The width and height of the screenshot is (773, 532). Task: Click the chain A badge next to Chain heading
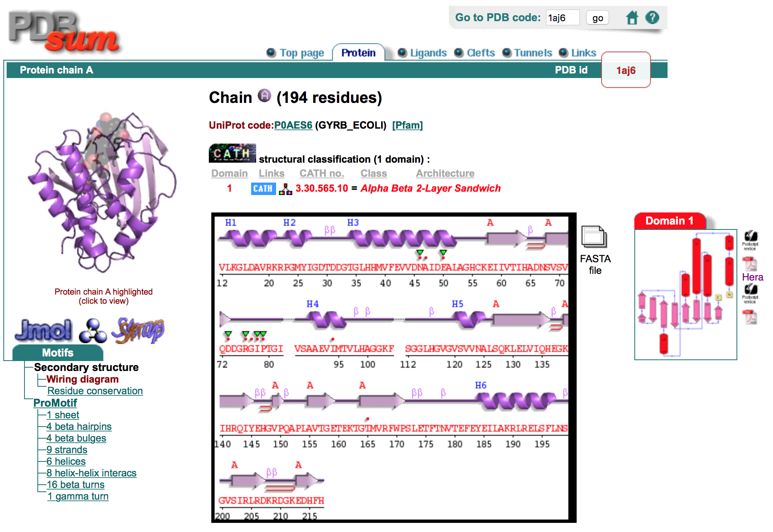click(x=264, y=96)
